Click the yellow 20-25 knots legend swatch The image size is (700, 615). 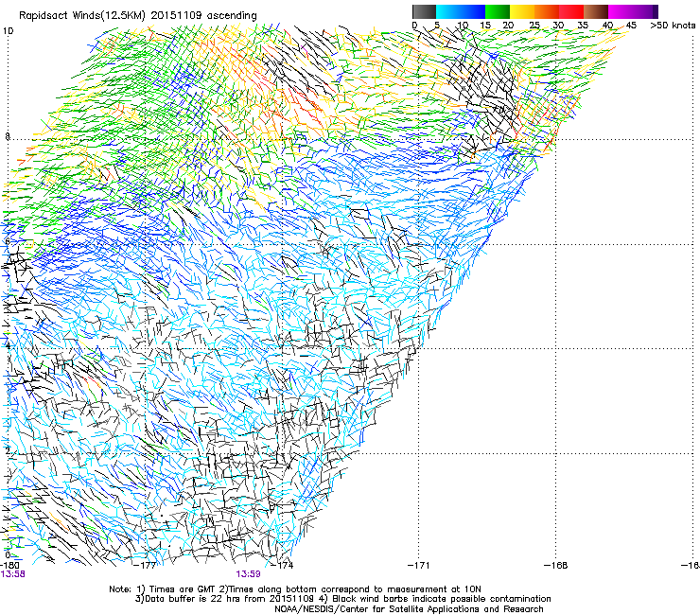pyautogui.click(x=522, y=11)
